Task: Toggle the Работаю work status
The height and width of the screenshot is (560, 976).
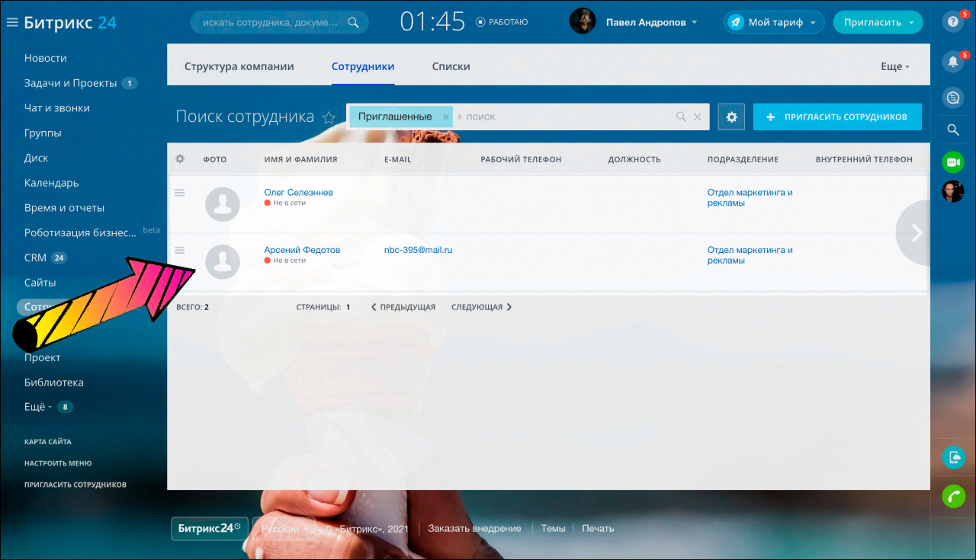Action: point(502,22)
